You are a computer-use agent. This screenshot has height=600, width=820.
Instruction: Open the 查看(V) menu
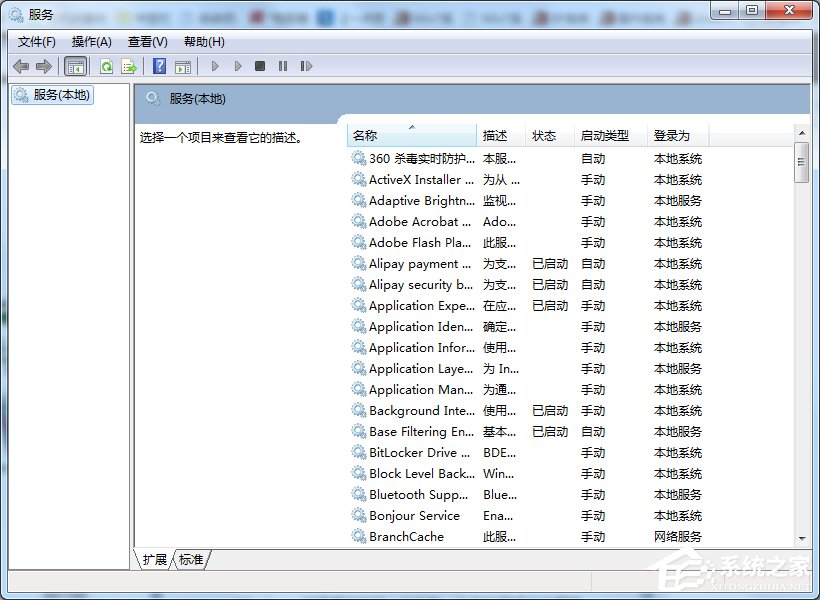(x=146, y=41)
